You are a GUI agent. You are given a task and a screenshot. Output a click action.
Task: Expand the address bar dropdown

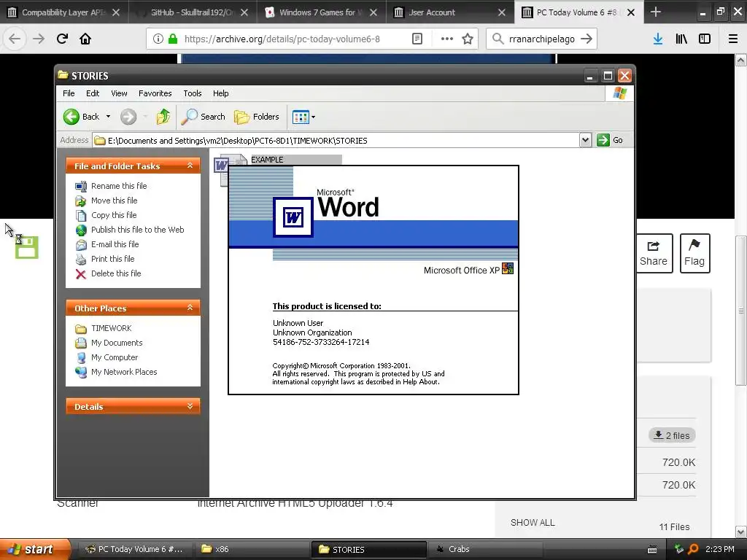(586, 140)
